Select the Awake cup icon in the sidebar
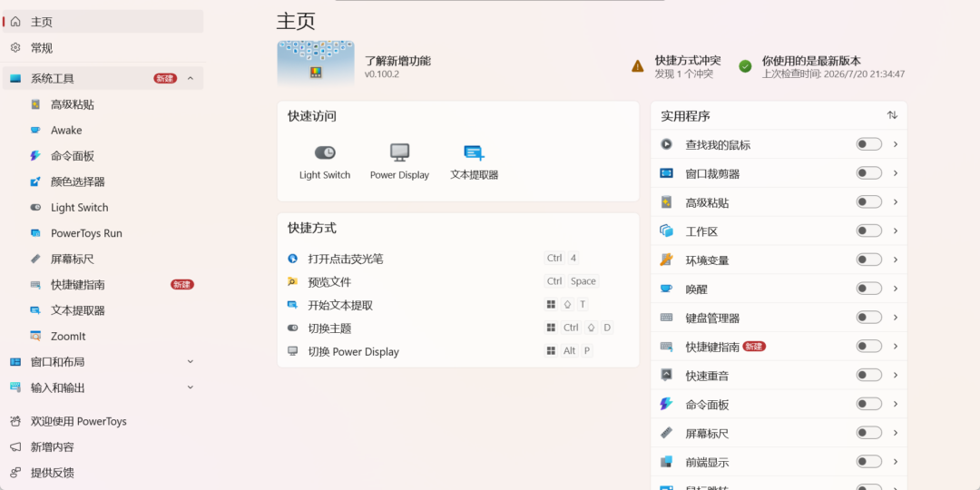The height and width of the screenshot is (490, 980). click(x=35, y=130)
